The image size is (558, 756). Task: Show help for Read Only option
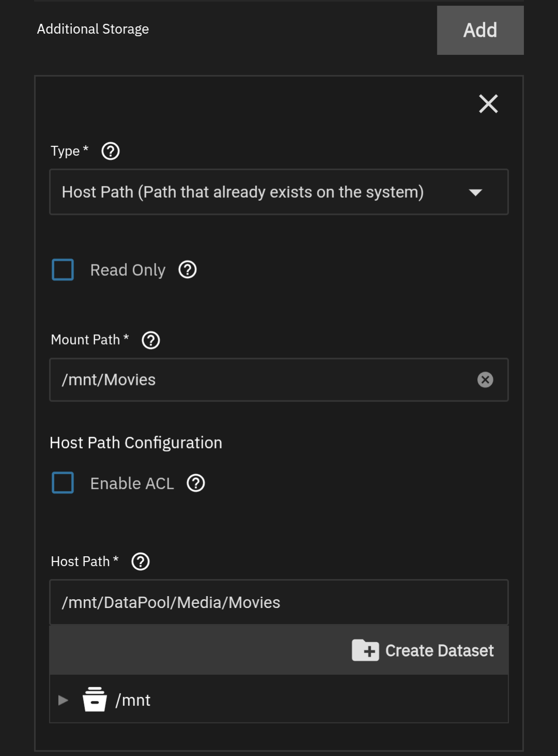[187, 270]
